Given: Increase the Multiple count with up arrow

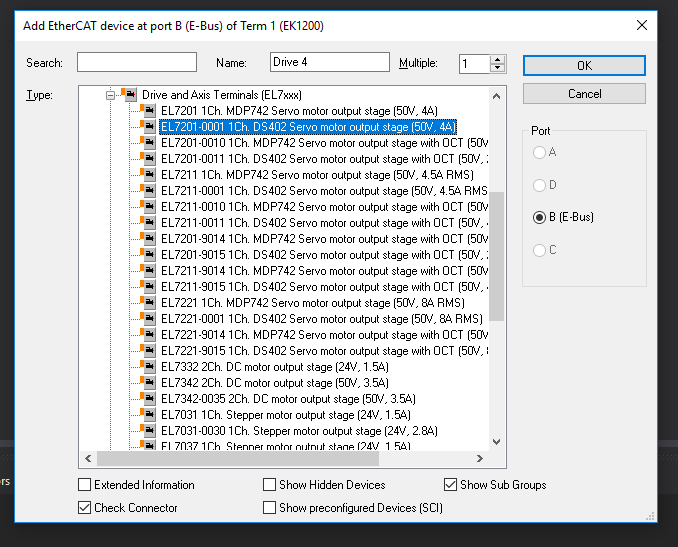Looking at the screenshot, I should (x=498, y=60).
